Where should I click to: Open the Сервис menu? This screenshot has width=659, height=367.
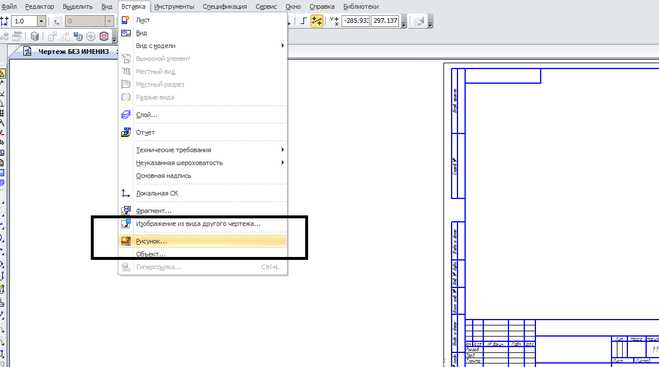pos(266,7)
